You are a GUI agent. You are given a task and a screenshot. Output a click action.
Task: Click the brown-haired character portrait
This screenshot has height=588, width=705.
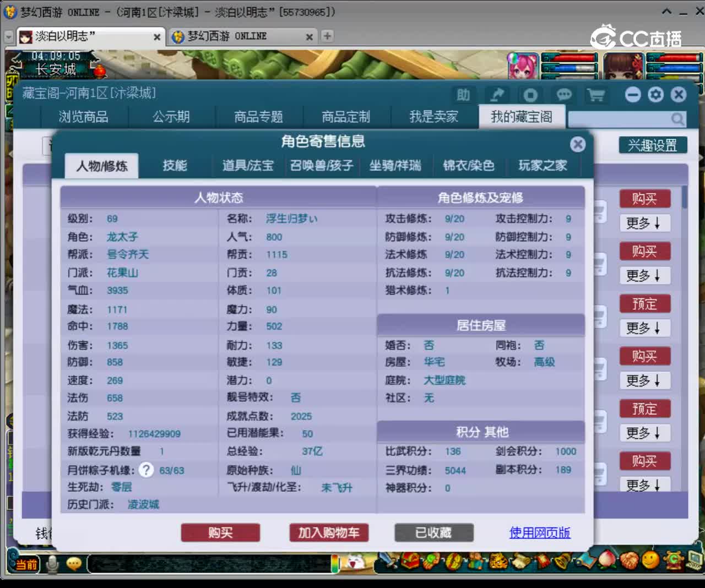tap(623, 67)
